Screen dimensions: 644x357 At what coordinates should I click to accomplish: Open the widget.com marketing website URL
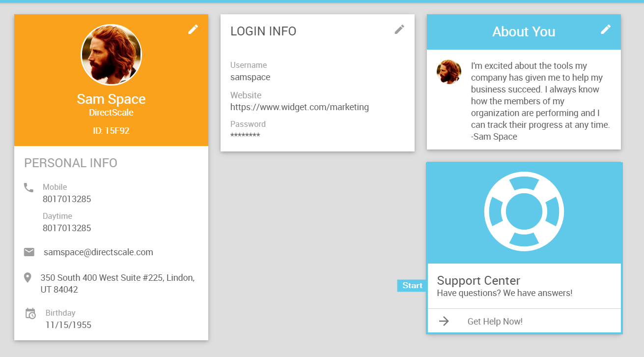[299, 107]
